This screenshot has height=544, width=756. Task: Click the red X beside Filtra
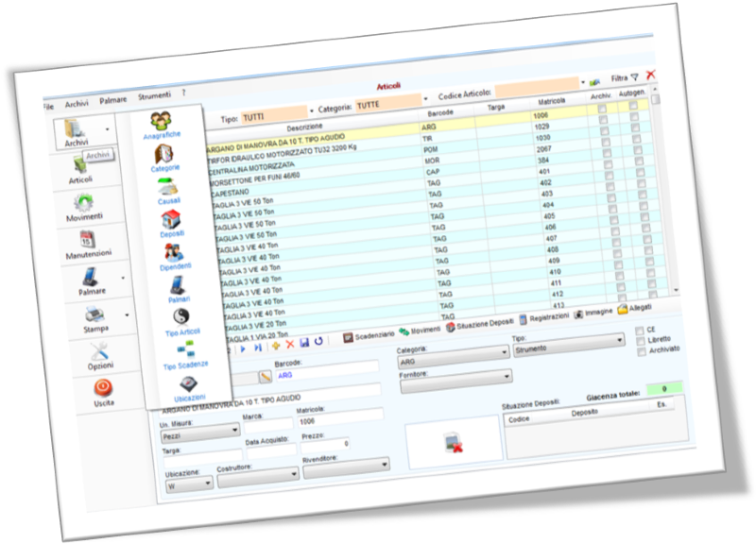coord(651,75)
